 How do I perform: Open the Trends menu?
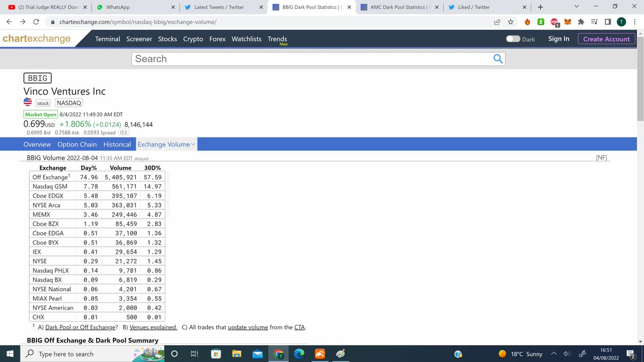tap(277, 39)
